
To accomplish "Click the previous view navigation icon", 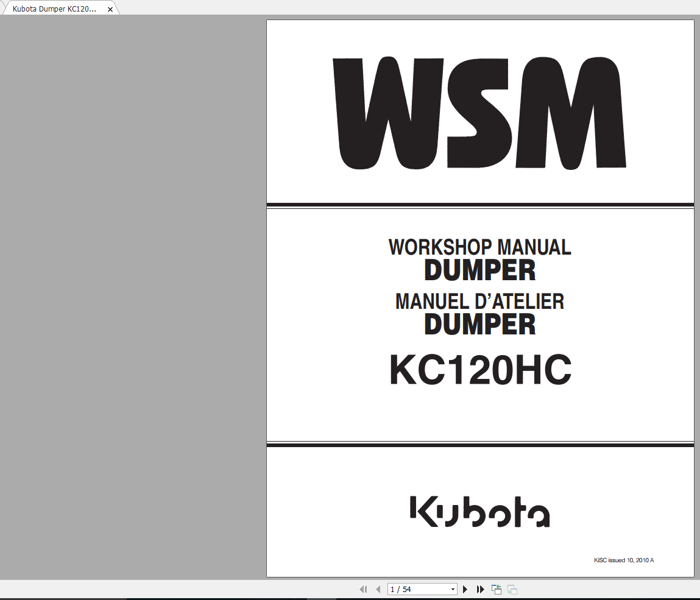I will point(496,589).
